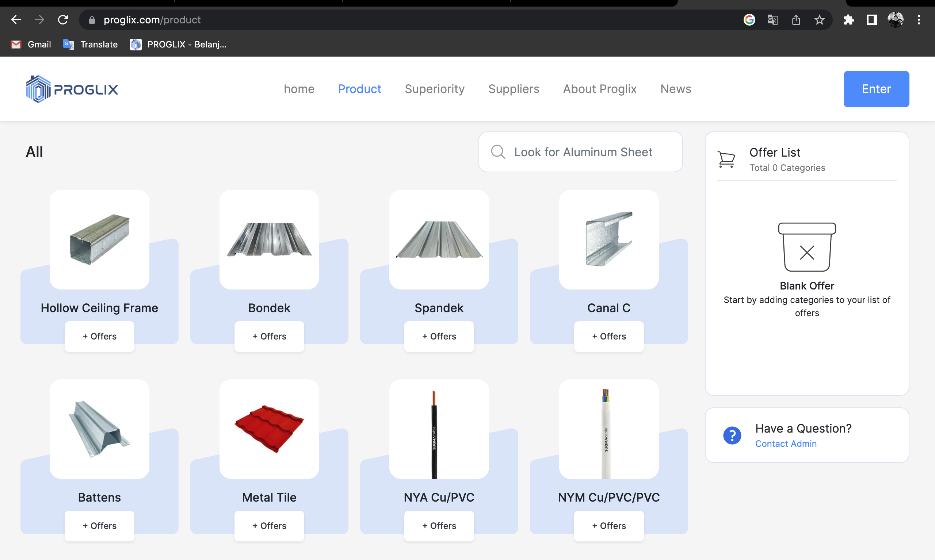Open the Suppliers navigation tab
Image resolution: width=935 pixels, height=560 pixels.
514,89
